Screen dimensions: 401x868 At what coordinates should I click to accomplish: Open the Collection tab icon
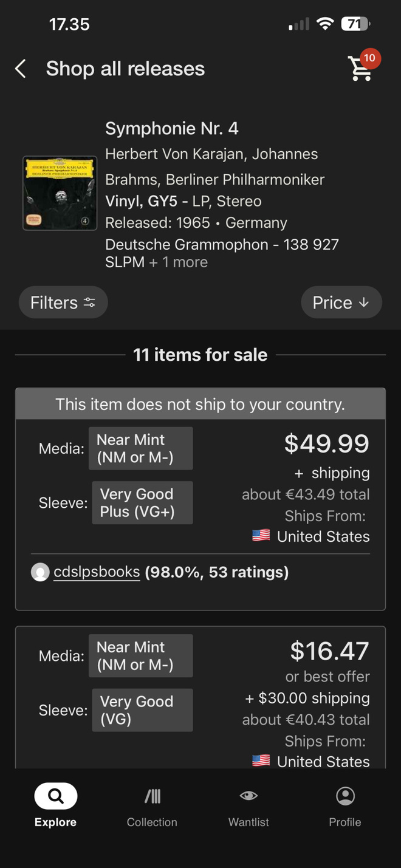click(152, 796)
